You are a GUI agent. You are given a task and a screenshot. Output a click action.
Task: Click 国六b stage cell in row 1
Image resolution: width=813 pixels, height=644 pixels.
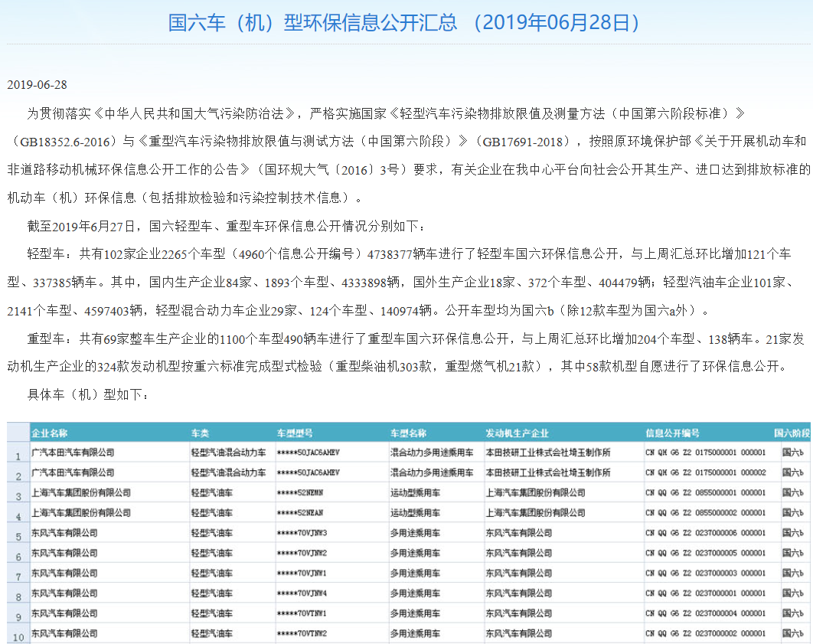(793, 452)
